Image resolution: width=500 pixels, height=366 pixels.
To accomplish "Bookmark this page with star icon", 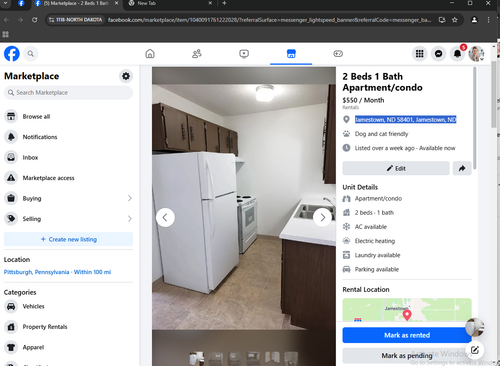I will [454, 20].
